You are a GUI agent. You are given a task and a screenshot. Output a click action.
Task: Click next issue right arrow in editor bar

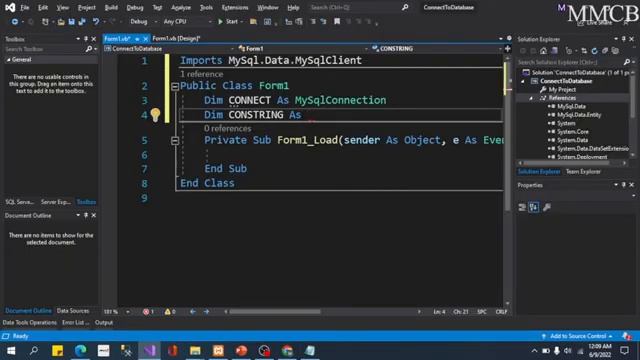tap(207, 312)
